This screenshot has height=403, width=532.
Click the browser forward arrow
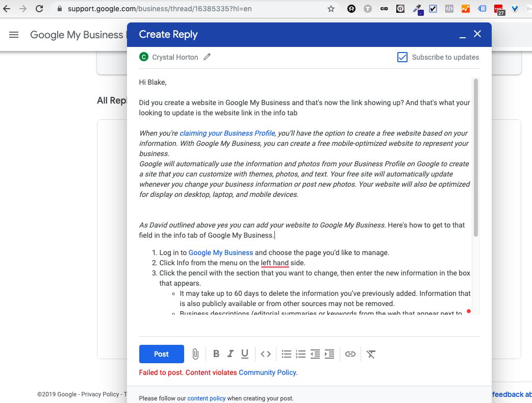[x=23, y=9]
